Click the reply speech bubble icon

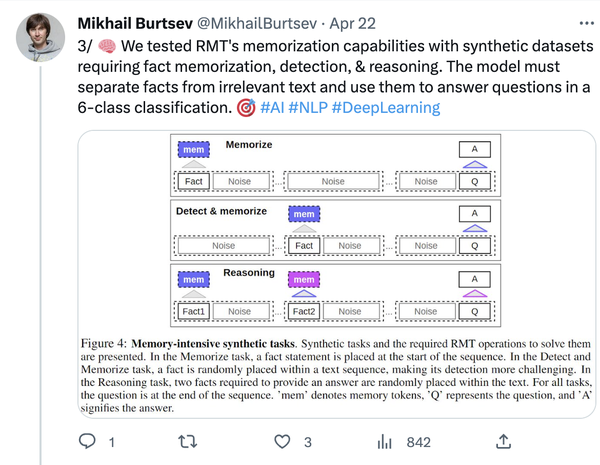click(x=86, y=442)
